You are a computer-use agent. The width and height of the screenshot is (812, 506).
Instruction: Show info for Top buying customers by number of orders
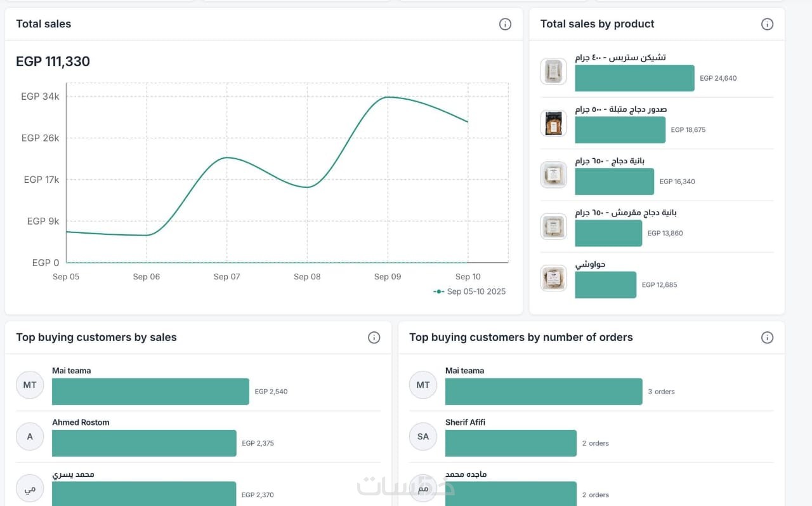point(767,338)
